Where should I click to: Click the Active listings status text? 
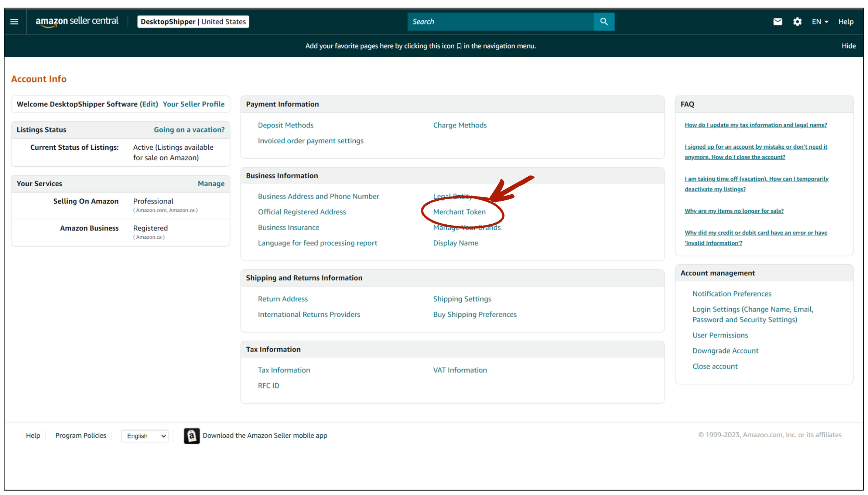pos(173,152)
